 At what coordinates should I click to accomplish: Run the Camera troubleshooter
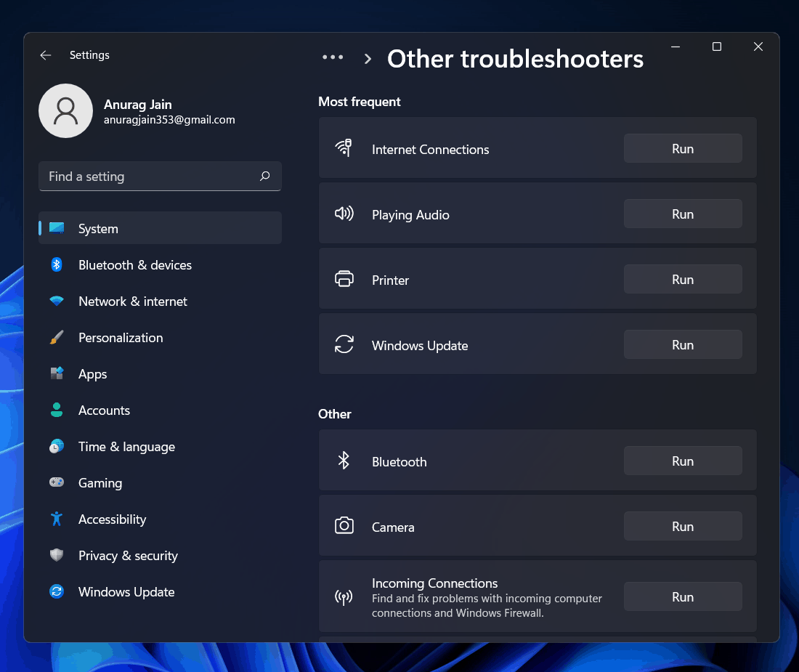[x=683, y=526]
